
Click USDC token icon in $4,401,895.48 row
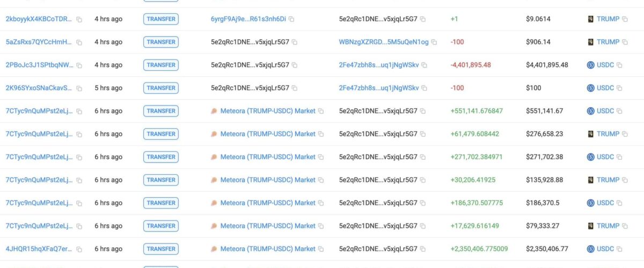(x=591, y=65)
